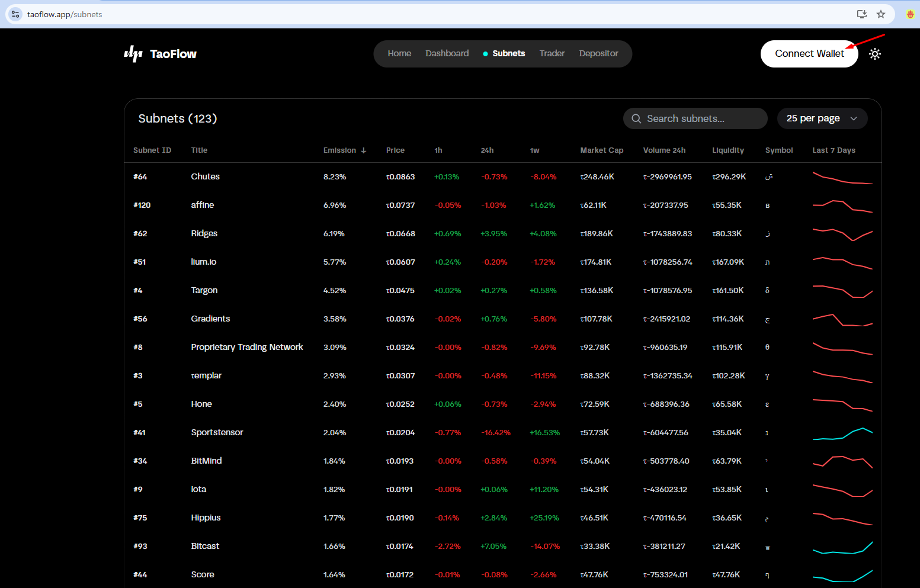Click the search magnifier icon
Screen dimensions: 920x588
click(636, 118)
